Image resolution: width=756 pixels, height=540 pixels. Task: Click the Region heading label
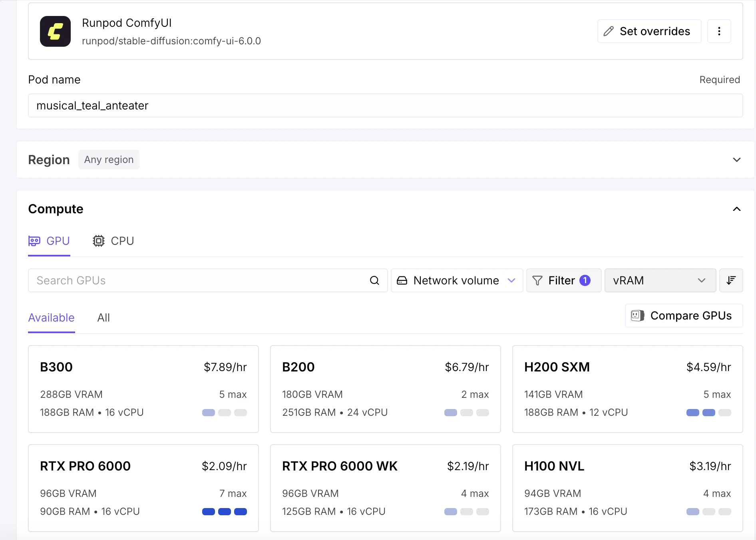pyautogui.click(x=49, y=160)
